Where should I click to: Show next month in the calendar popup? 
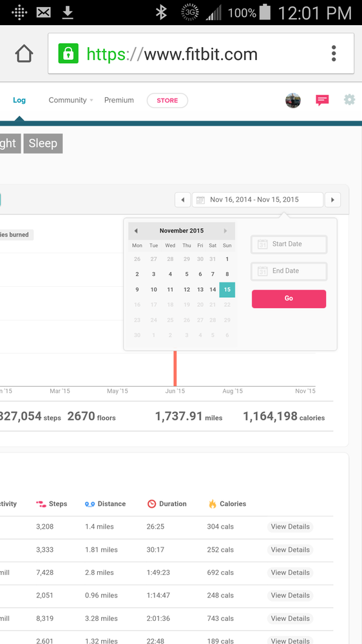point(225,231)
